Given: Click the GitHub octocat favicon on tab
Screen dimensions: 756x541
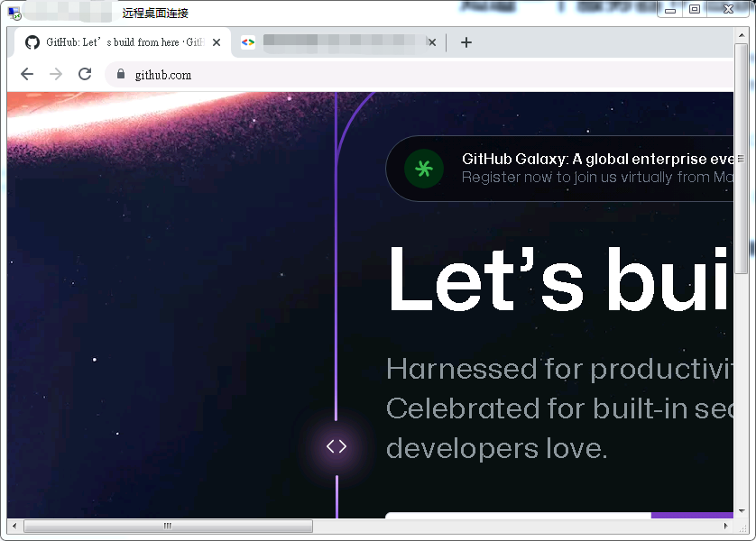Looking at the screenshot, I should click(x=32, y=42).
